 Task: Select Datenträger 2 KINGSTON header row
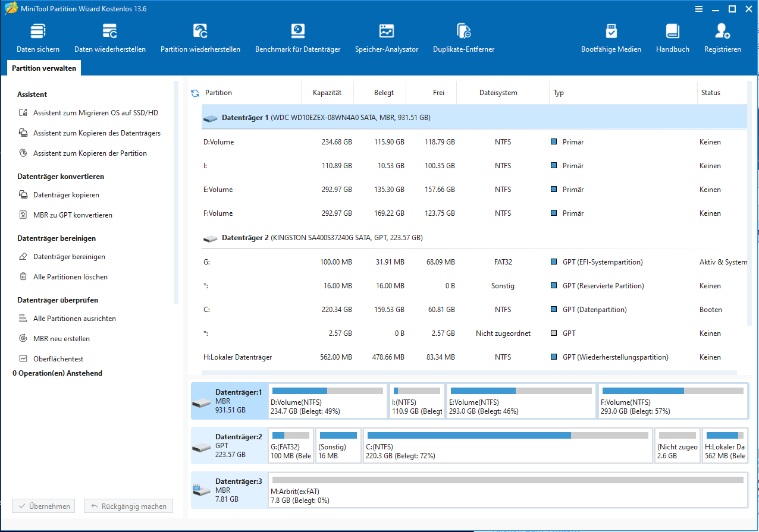coord(474,237)
